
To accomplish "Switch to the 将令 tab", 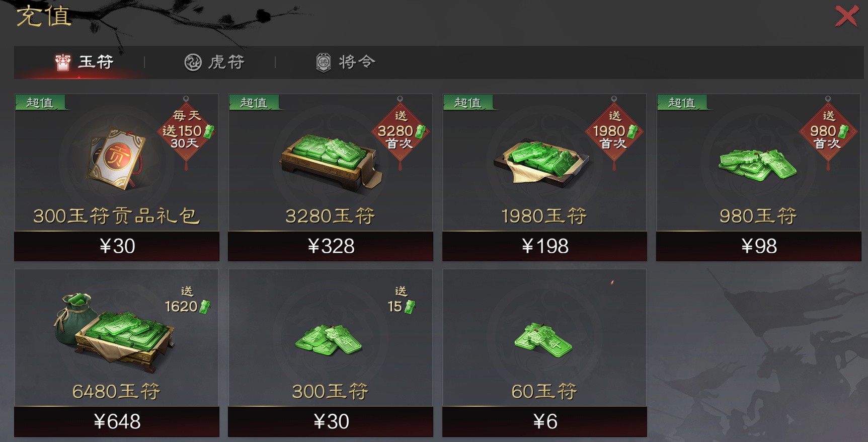I will coord(345,62).
